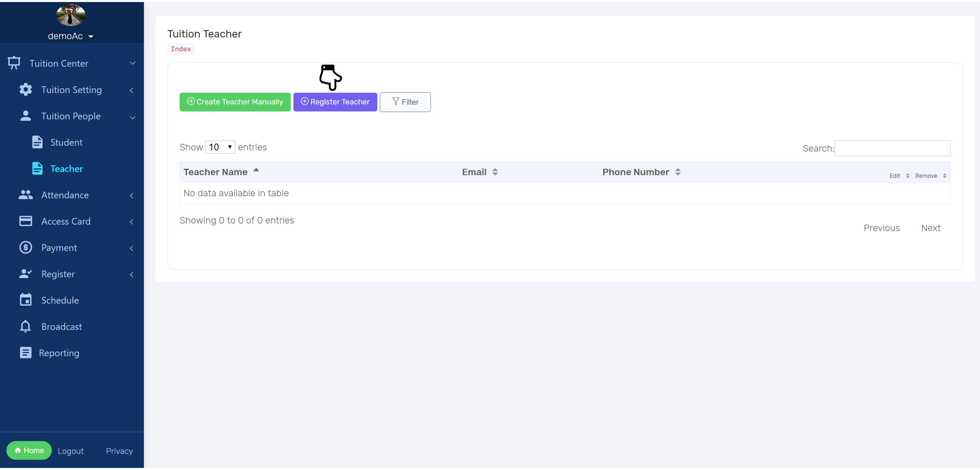The width and height of the screenshot is (980, 470).
Task: Select the Teacher menu item
Action: pos(67,169)
